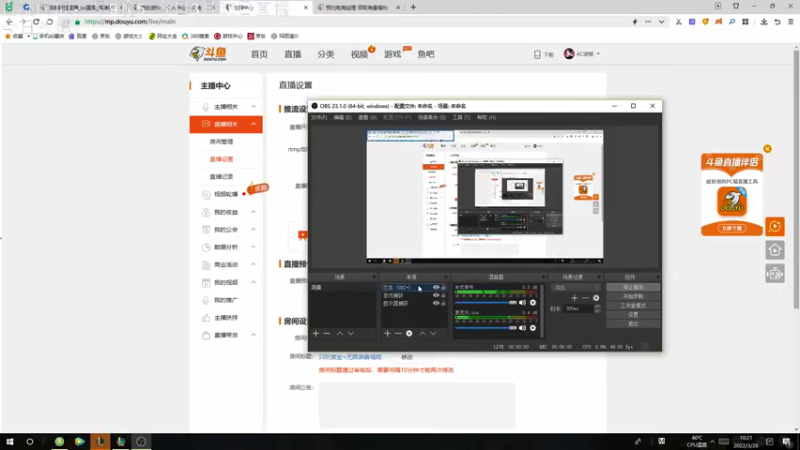
Task: Click the stop streaming button in OBS controls
Action: [633, 287]
